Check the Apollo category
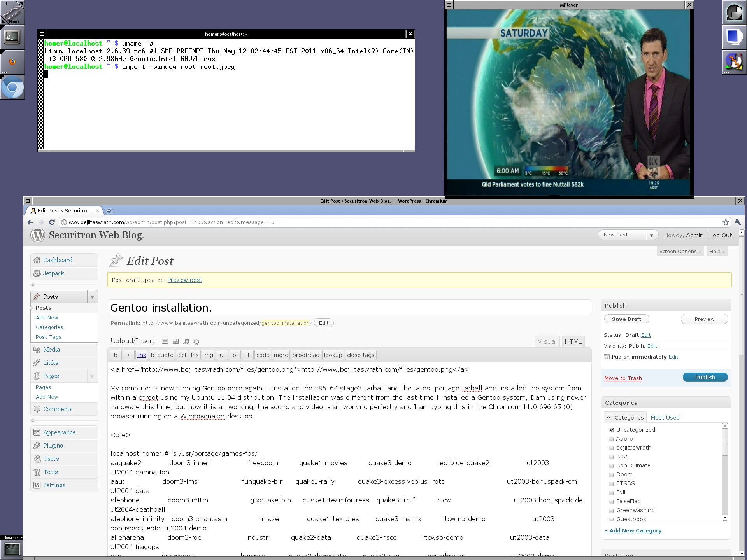The height and width of the screenshot is (560, 747). point(612,439)
